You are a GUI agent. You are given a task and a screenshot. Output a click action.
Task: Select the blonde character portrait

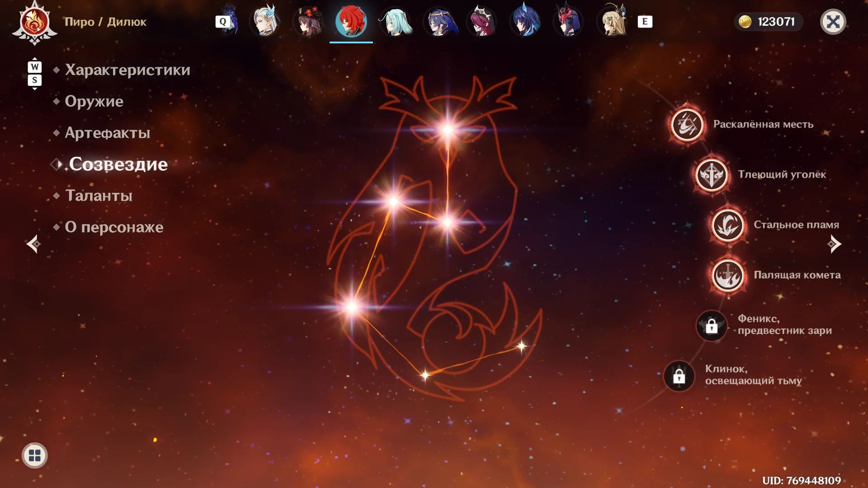612,21
